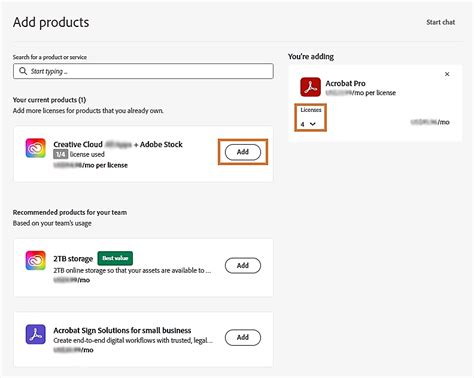
Task: Add Acrobat Sign Solutions for small business
Action: [243, 337]
